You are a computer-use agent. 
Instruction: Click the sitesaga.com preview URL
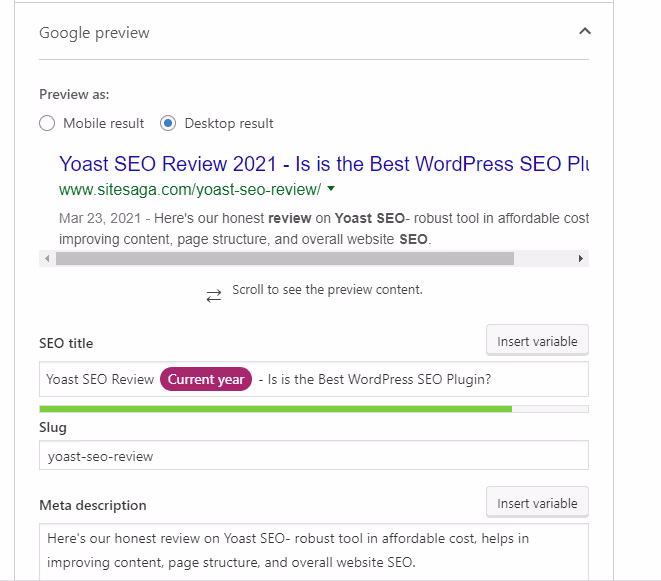point(190,190)
